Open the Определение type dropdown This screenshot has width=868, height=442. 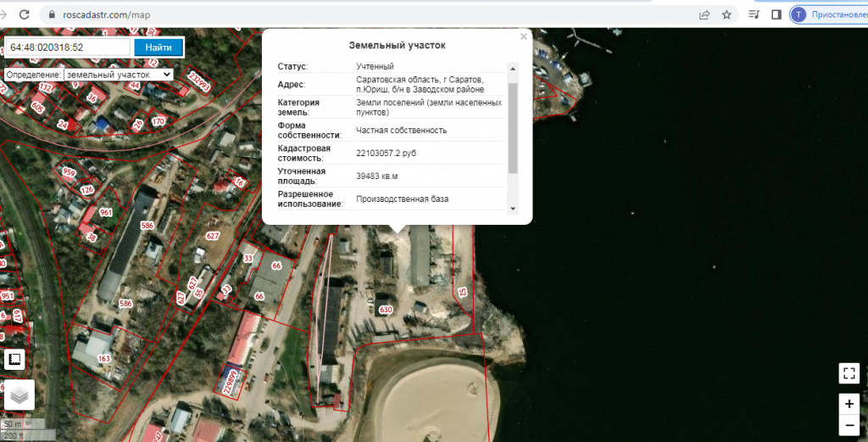118,75
